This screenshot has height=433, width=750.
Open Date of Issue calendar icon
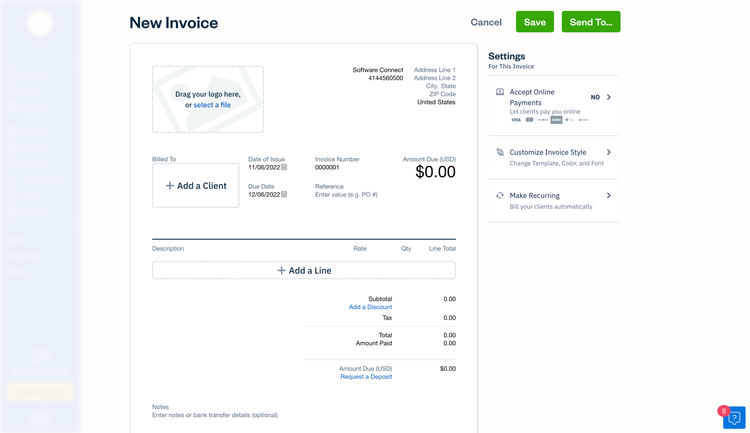coord(284,167)
